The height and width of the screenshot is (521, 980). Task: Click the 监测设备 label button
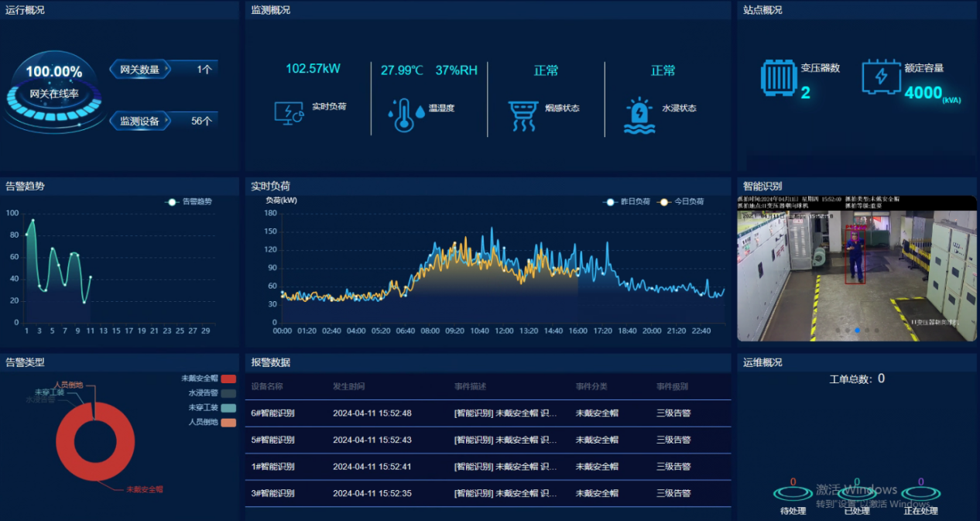pos(139,121)
